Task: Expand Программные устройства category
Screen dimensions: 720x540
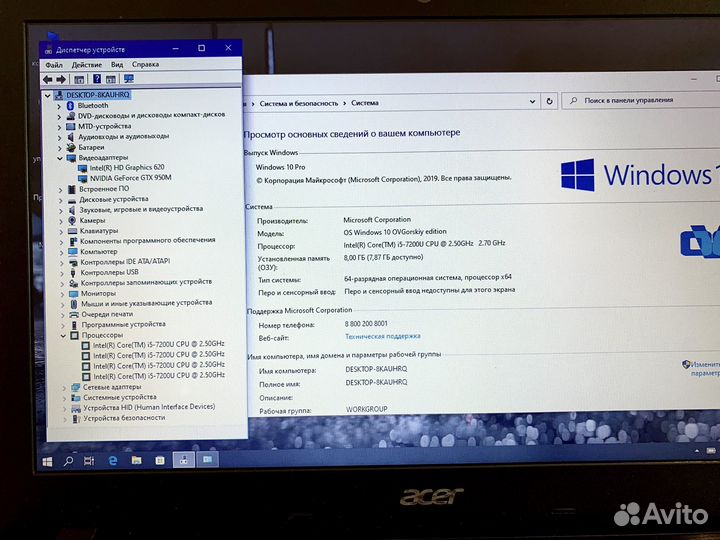Action: pyautogui.click(x=63, y=325)
